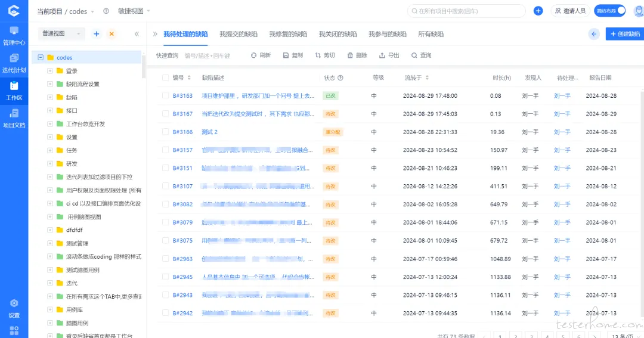
Task: Expand the 接口 folder node
Action: point(49,110)
